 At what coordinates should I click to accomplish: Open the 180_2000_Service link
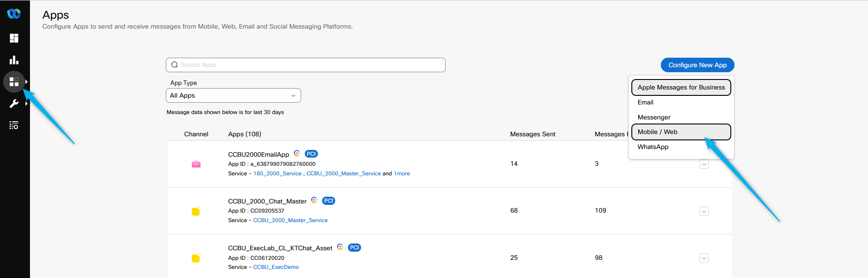[277, 174]
